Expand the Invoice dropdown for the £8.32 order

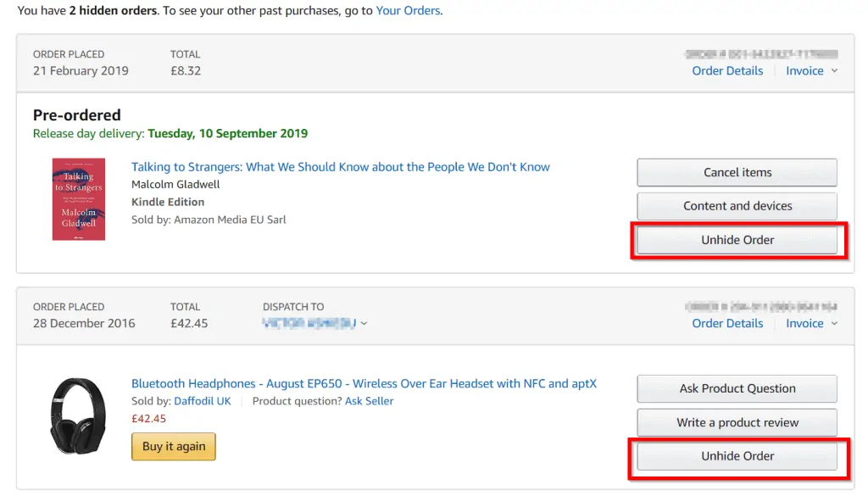[811, 71]
